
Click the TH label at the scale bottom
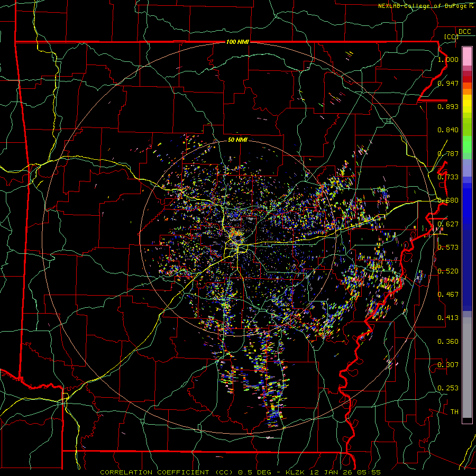click(x=454, y=412)
